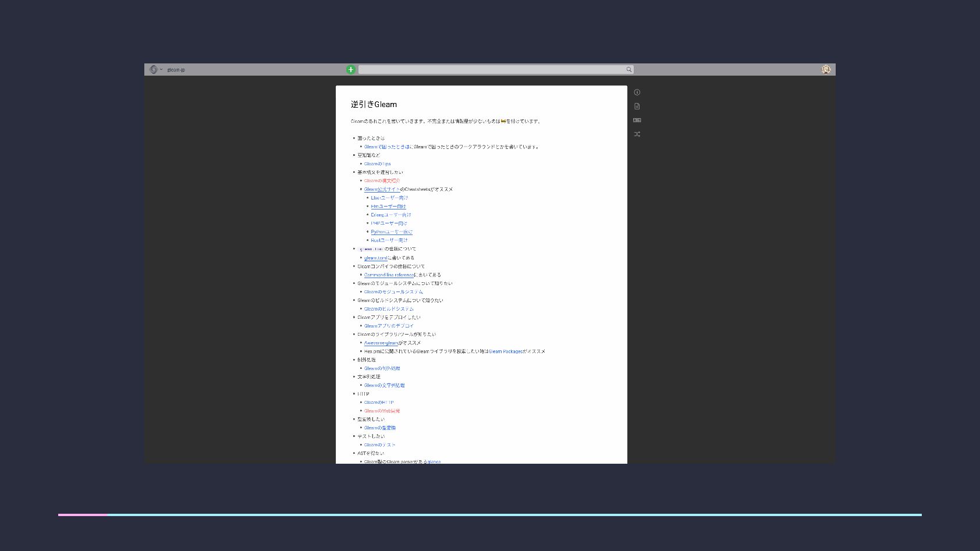Viewport: 980px width, 551px height.
Task: Click the 例外処理 bullet line
Action: click(367, 360)
